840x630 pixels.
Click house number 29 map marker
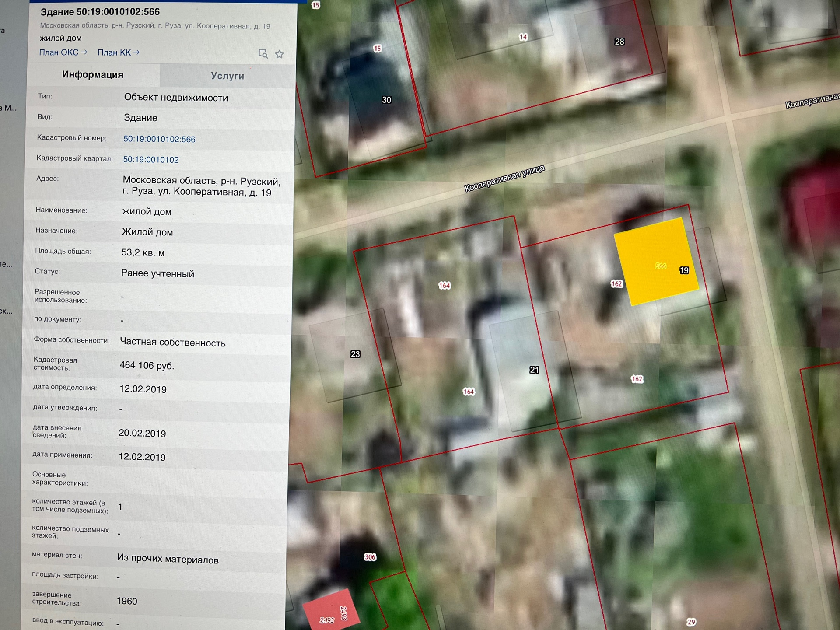(x=691, y=622)
